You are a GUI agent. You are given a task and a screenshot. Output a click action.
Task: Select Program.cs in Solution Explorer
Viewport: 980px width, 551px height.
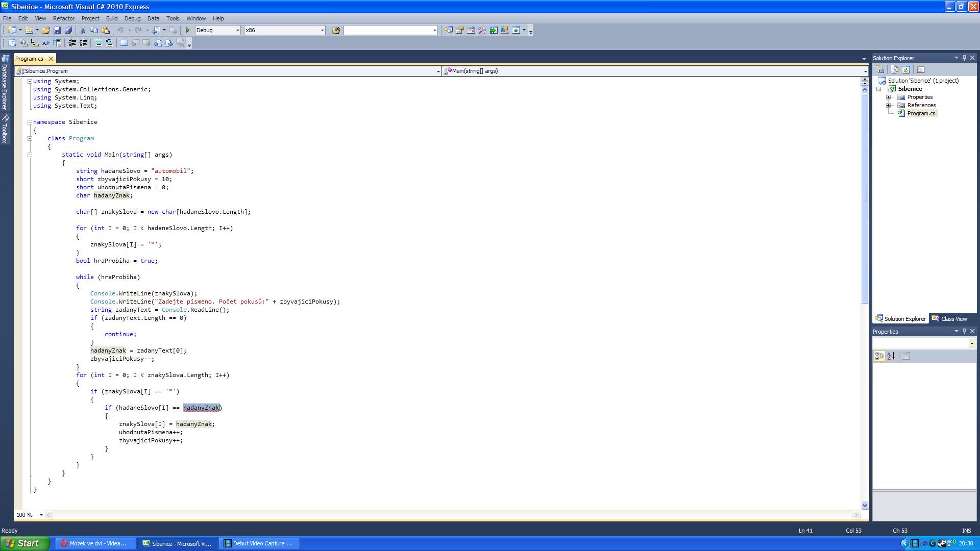pyautogui.click(x=921, y=113)
